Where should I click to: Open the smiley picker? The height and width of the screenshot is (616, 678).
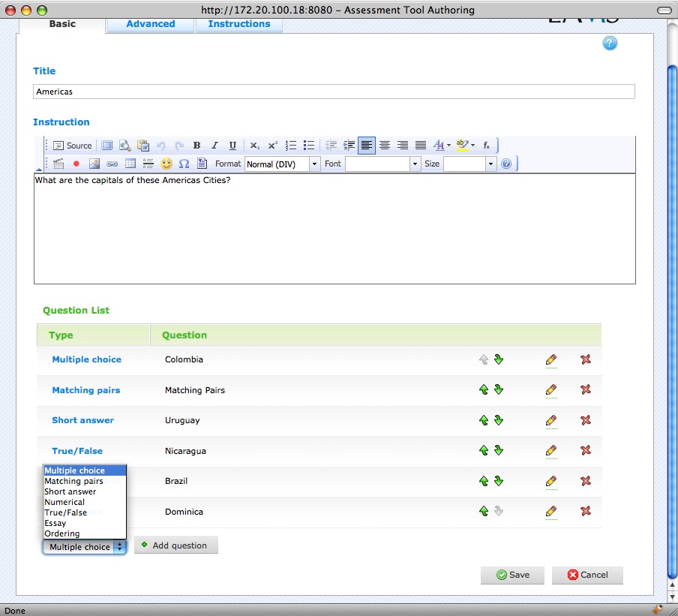pos(166,164)
